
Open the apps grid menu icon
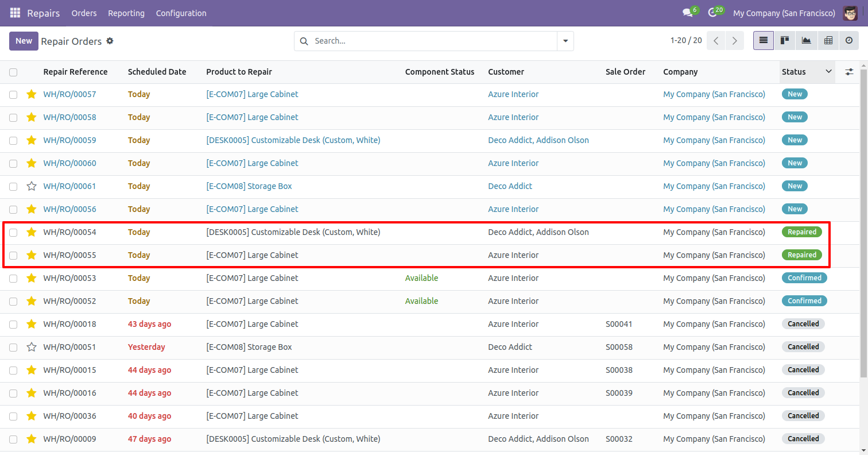15,13
